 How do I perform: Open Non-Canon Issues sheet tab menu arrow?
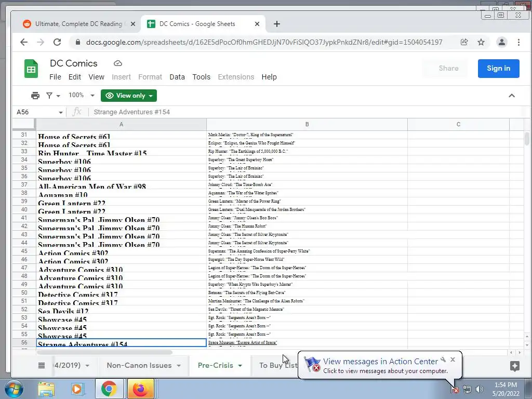click(x=179, y=366)
